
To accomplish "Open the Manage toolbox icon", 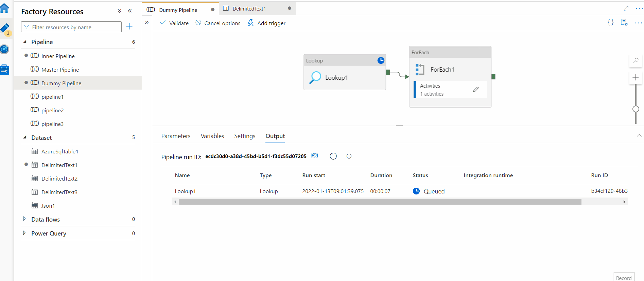I will 5,70.
